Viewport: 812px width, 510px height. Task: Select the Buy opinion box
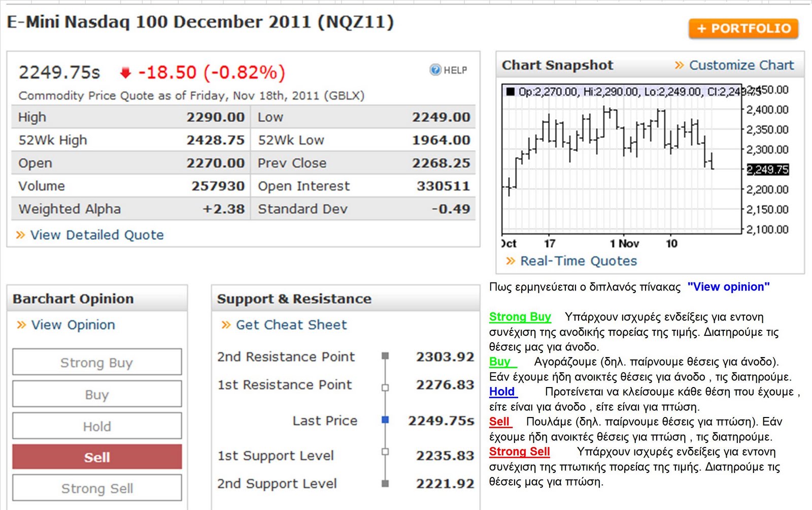click(97, 394)
